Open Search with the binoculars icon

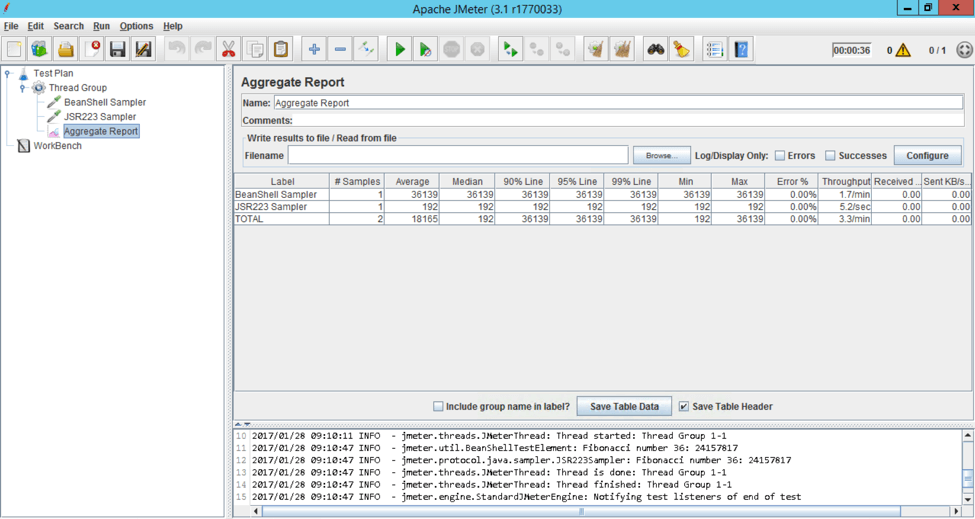click(x=655, y=49)
